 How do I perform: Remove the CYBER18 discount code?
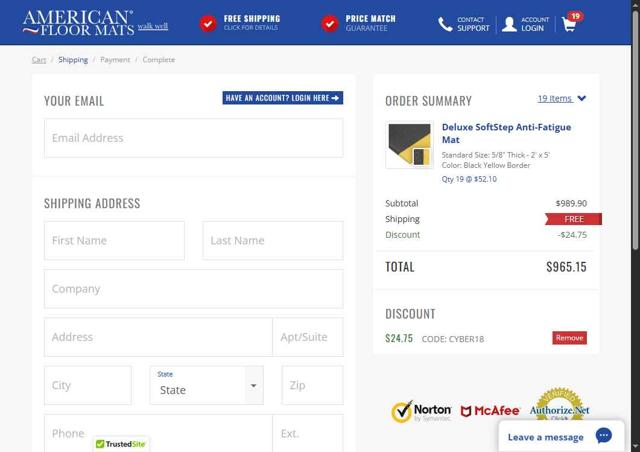pyautogui.click(x=569, y=338)
